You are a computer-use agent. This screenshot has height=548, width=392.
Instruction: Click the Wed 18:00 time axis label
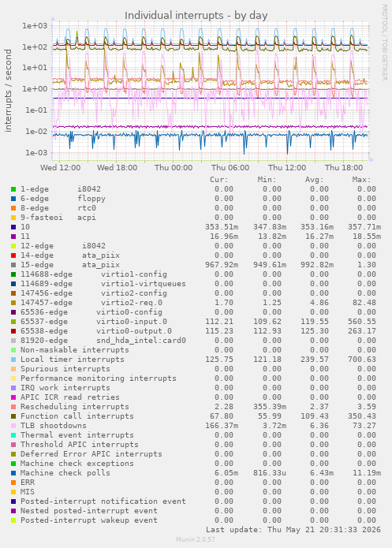(118, 168)
